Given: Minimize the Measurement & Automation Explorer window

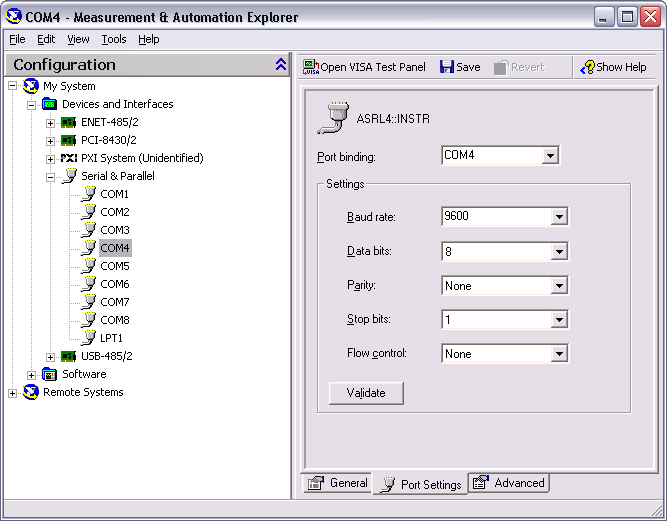Looking at the screenshot, I should point(604,17).
